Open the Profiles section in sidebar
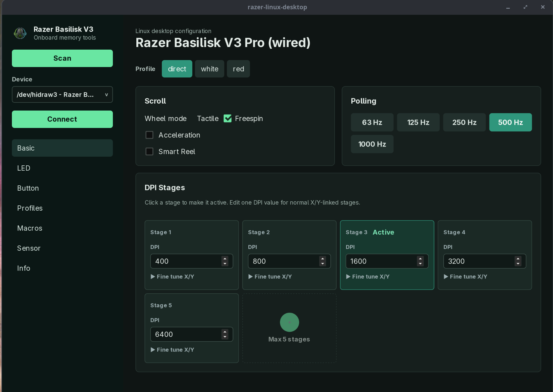Viewport: 553px width, 392px height. [x=62, y=208]
